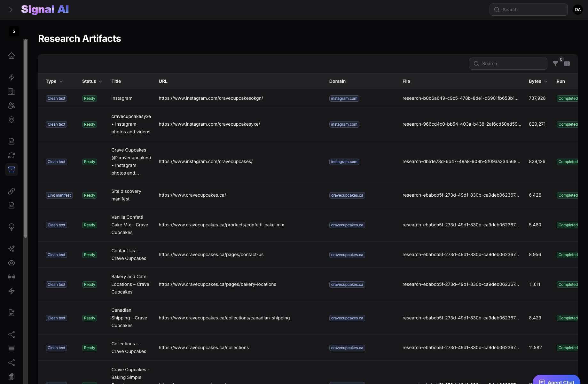Select the highlighted archive box icon in the sidebar
Screen dimensions: 588x384
click(12, 169)
